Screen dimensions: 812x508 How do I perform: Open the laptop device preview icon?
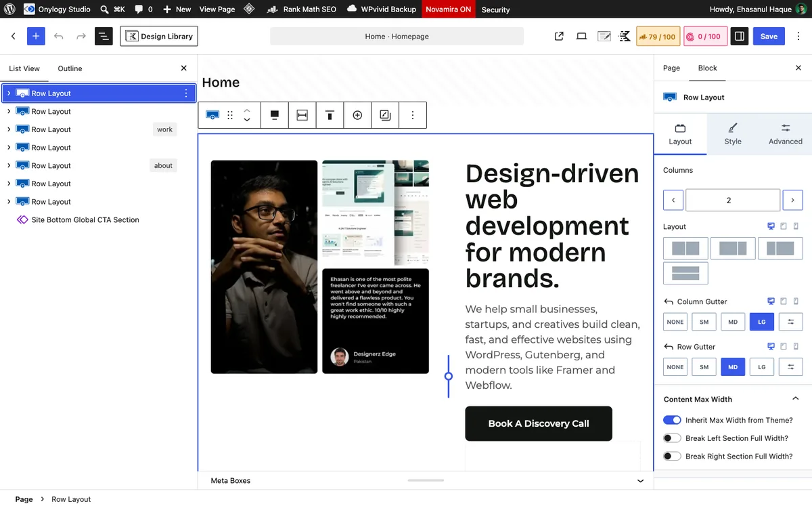[x=581, y=36]
